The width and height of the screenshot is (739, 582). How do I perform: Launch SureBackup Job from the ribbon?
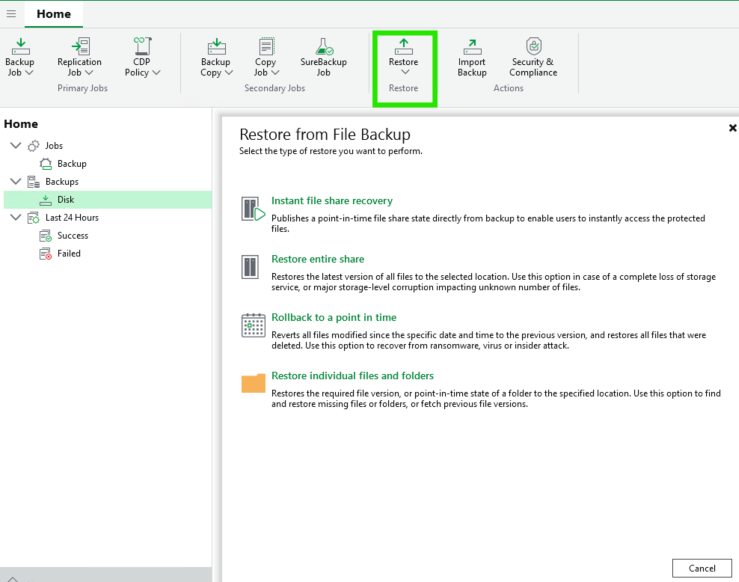(323, 47)
